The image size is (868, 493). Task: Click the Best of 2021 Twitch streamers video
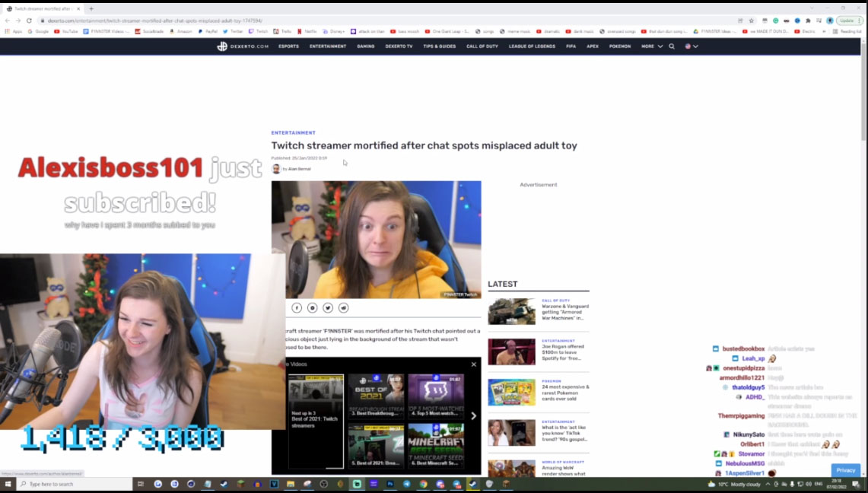click(316, 421)
